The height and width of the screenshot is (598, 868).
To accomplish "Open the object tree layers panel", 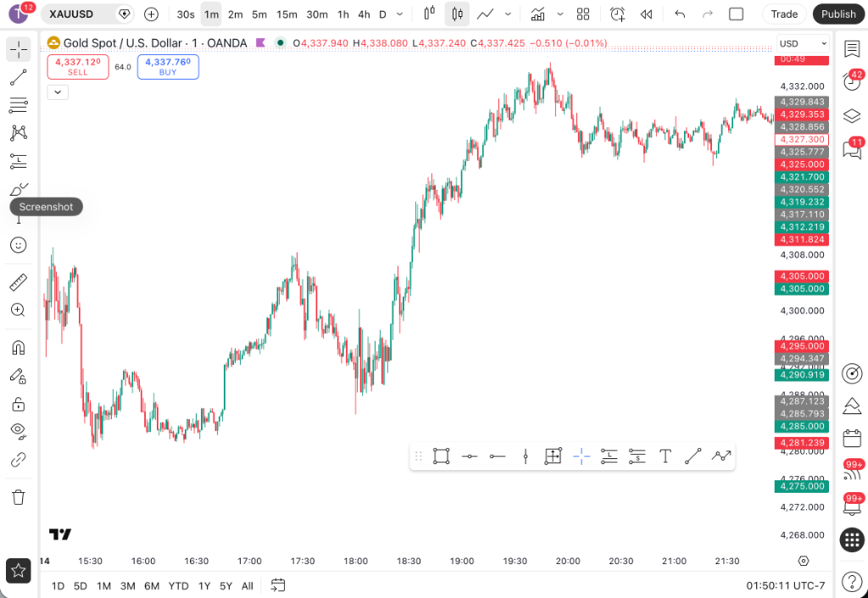I will (851, 115).
